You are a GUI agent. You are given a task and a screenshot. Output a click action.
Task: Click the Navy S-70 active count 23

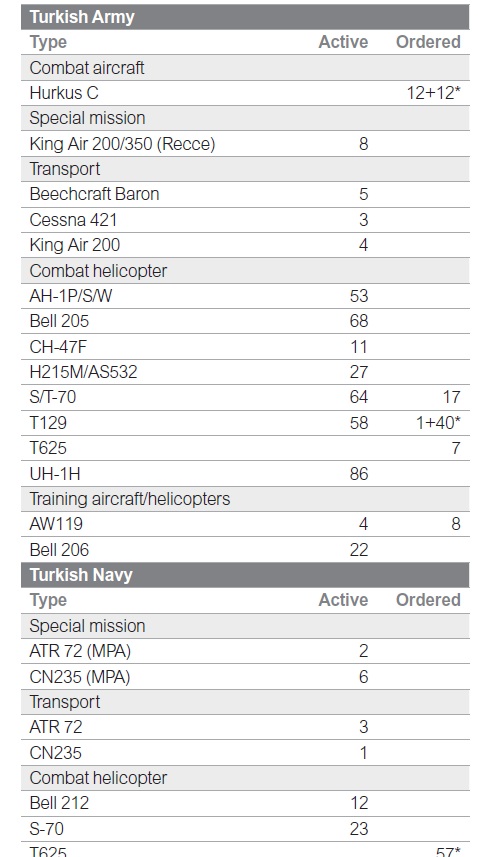[x=359, y=829]
